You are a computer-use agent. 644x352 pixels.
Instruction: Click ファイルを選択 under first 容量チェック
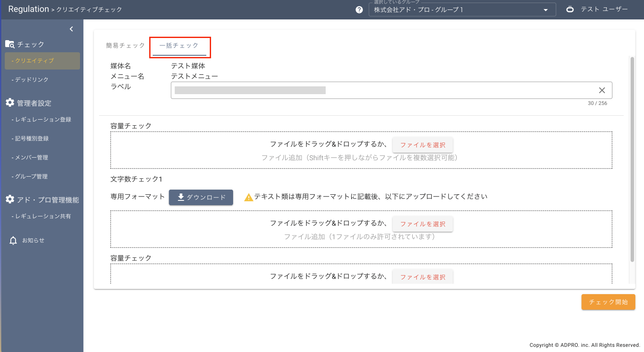pyautogui.click(x=422, y=145)
